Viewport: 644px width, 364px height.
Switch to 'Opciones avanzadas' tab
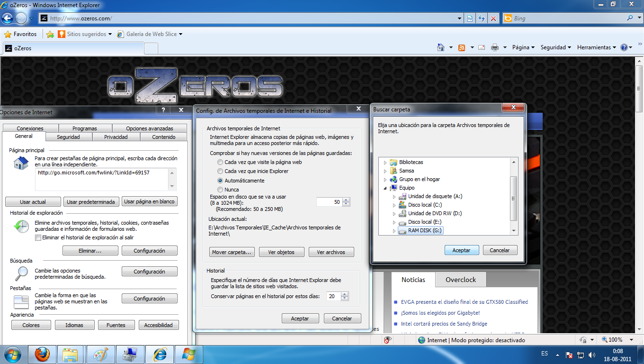tap(150, 128)
